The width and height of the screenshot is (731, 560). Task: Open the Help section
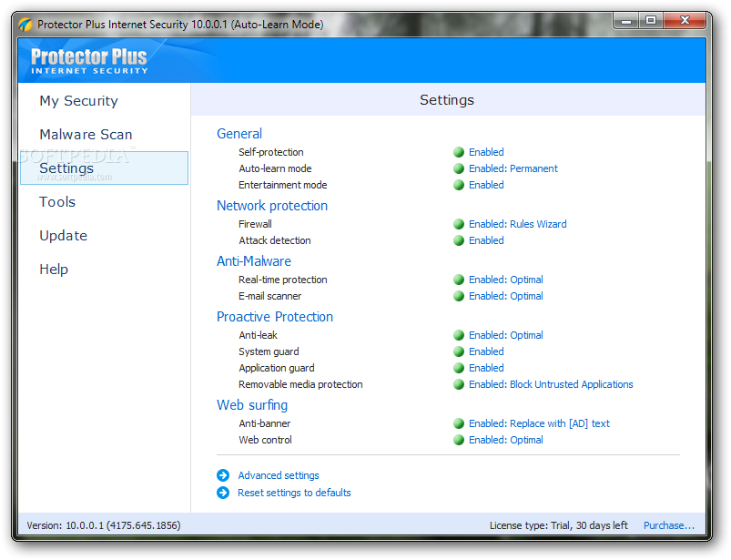[x=54, y=269]
